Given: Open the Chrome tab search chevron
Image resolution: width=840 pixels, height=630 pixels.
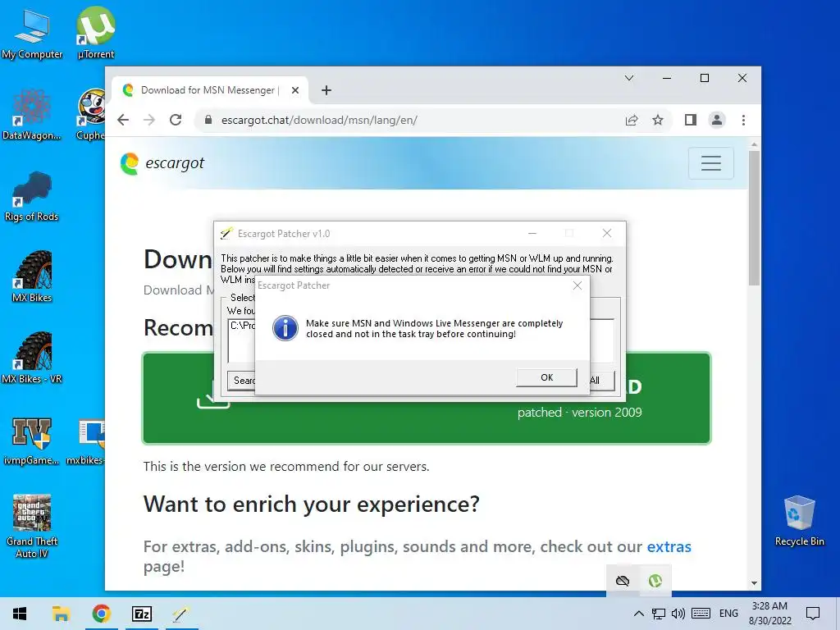Looking at the screenshot, I should click(629, 78).
